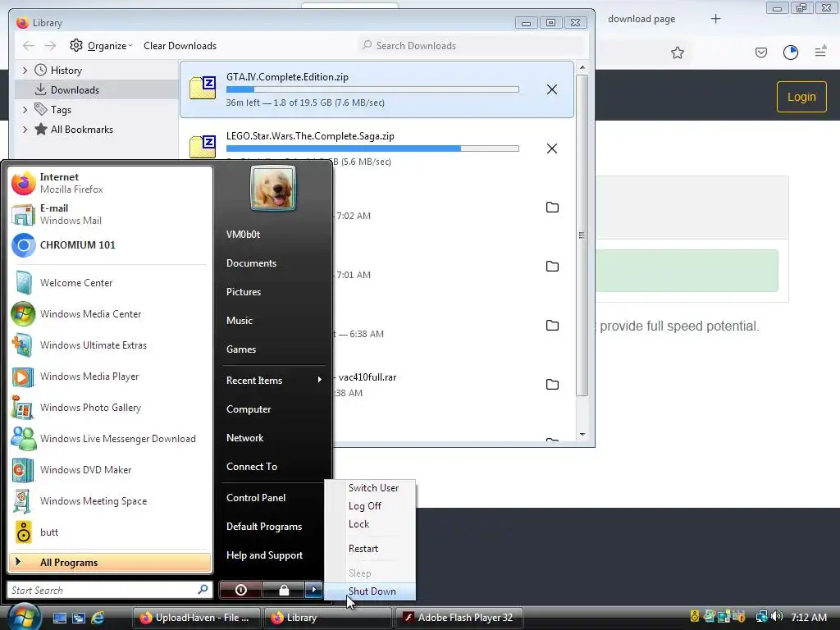Open a new Firefox tab
Screen dimensions: 840x630
click(715, 19)
